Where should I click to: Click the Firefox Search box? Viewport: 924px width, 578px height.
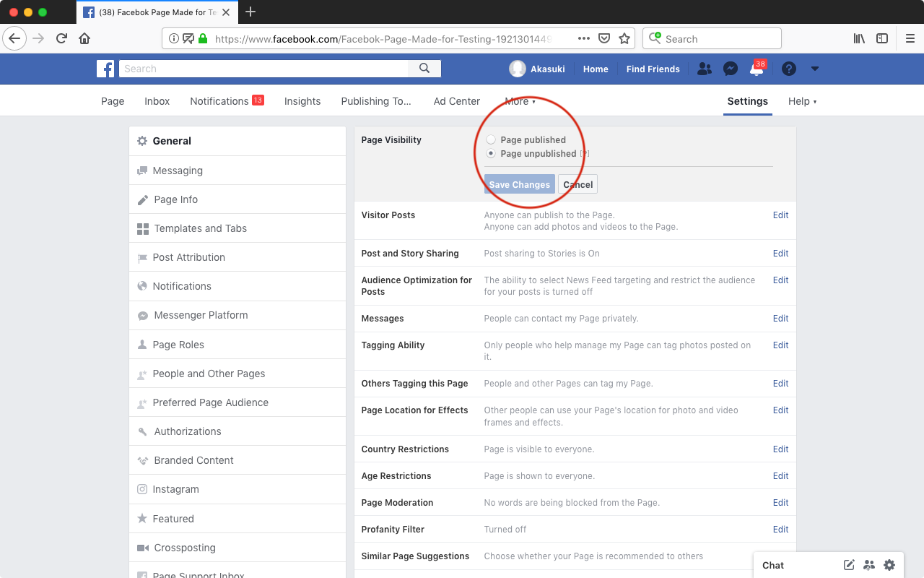[712, 39]
